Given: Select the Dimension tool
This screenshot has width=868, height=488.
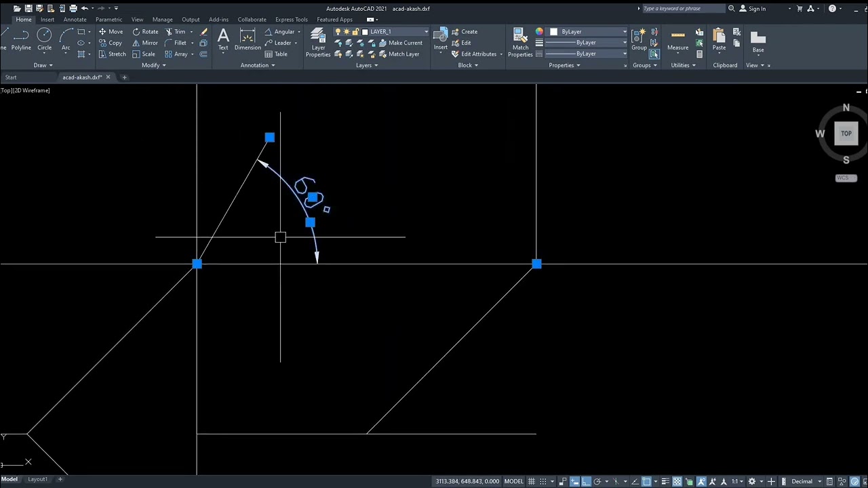Looking at the screenshot, I should pyautogui.click(x=248, y=39).
